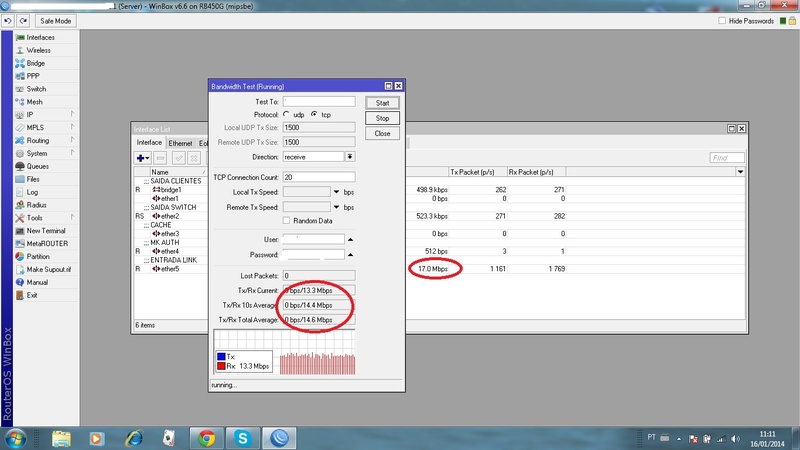Click the Undo arrow in WinBox toolbar

[x=8, y=21]
